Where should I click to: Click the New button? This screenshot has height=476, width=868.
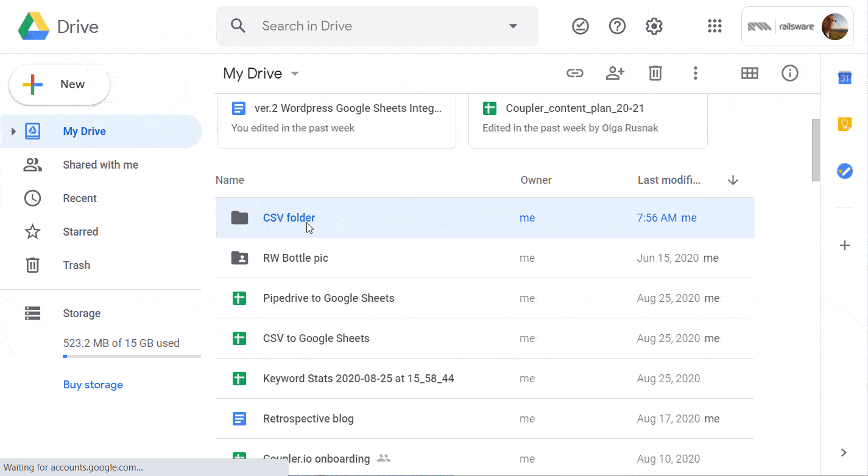click(59, 85)
